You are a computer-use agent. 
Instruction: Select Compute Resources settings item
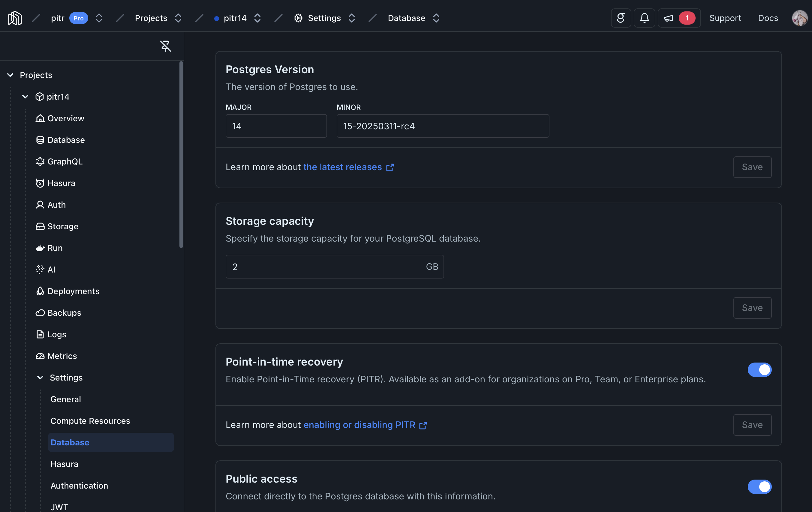90,420
